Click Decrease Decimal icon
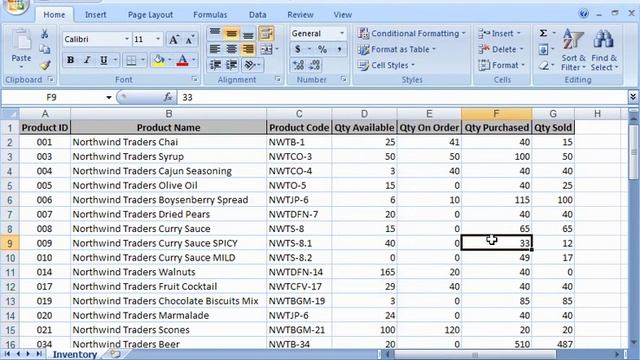The image size is (640, 360). (x=315, y=65)
